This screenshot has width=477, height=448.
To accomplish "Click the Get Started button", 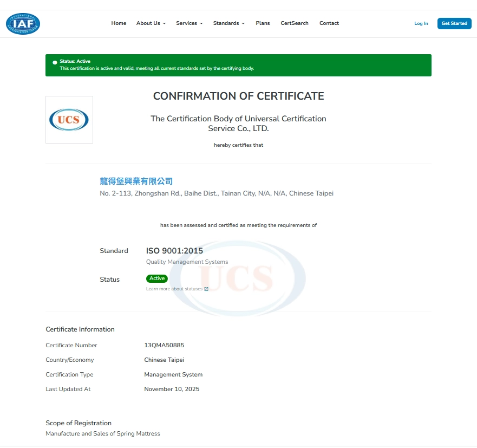I will click(x=454, y=23).
